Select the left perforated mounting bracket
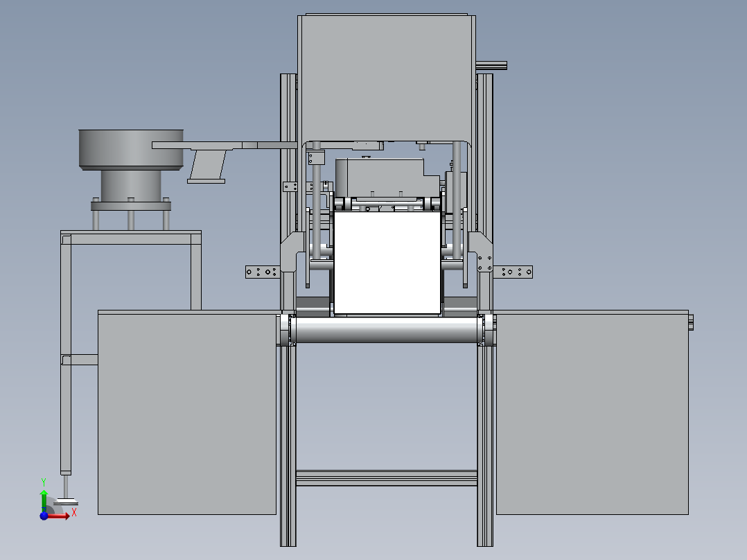The width and height of the screenshot is (747, 560). click(262, 272)
